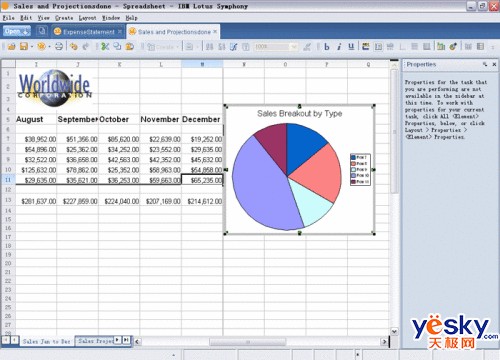Open the Edit menu
The image size is (500, 360).
26,18
